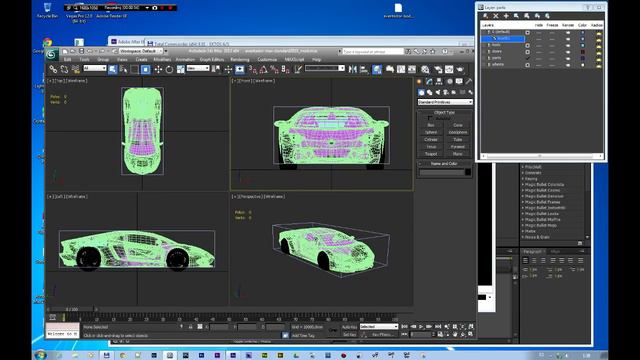This screenshot has height=360, width=640.
Task: Toggle current-layer checkbox for 0 (default) layer
Action: click(527, 33)
